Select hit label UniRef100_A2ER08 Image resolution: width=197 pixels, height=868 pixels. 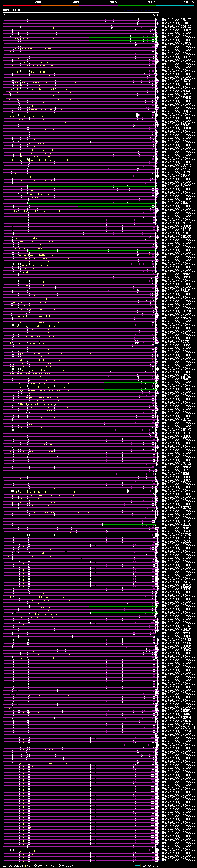coord(177,345)
